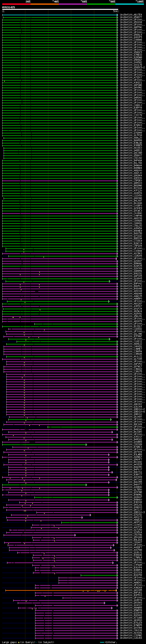Open hit UniRef100_C0HAH8

(131, 40)
